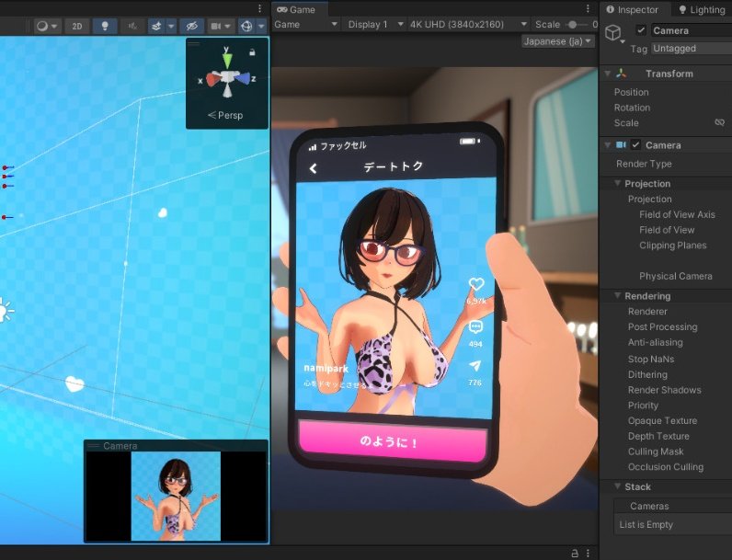Click the Post Processing property label

[x=662, y=326]
